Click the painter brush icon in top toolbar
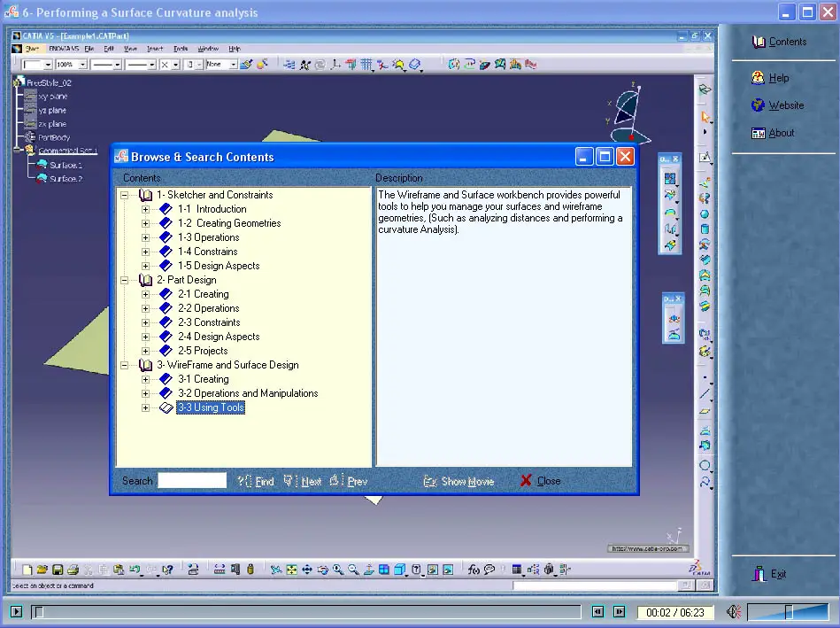Viewport: 840px width, 628px height. [x=246, y=65]
